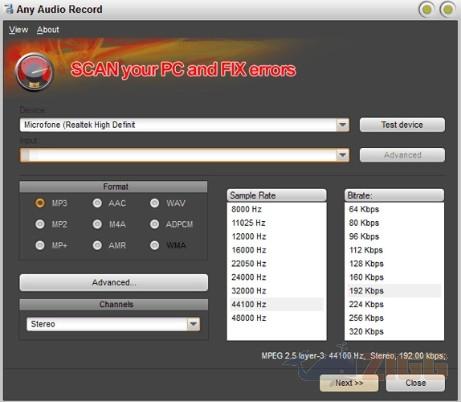Click the Advanced... button under Format
The height and width of the screenshot is (402, 461).
[114, 283]
